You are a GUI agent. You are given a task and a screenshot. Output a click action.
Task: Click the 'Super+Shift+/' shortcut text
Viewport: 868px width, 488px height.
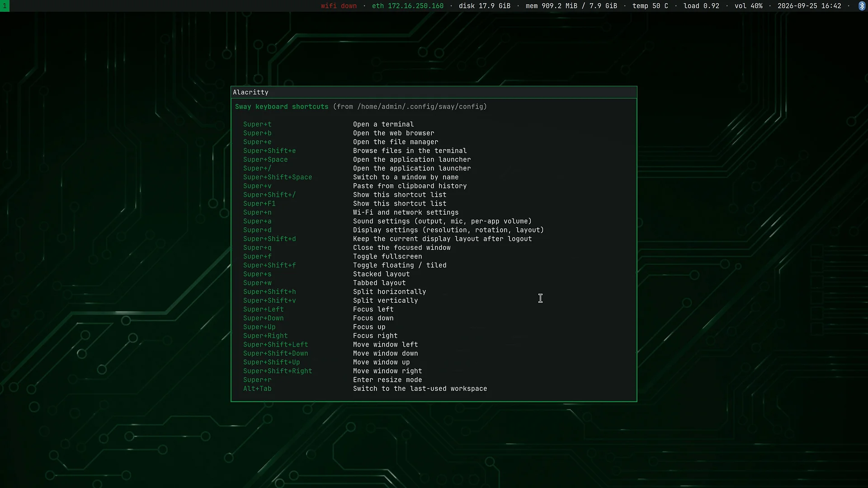[x=269, y=195]
